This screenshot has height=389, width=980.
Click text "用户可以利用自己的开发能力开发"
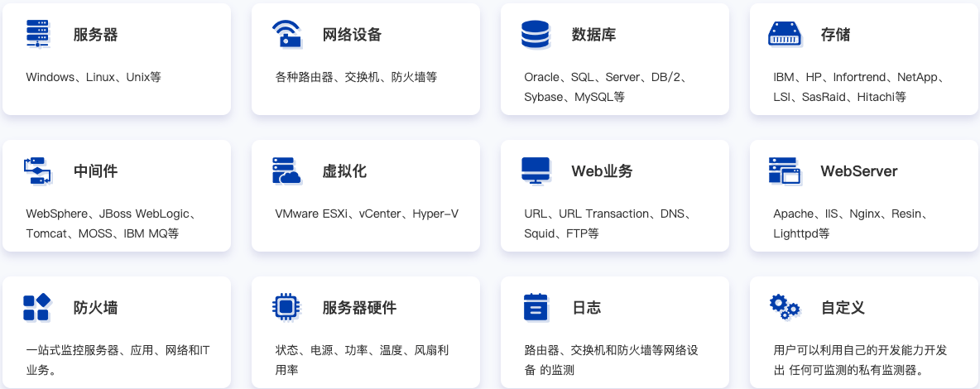[x=860, y=350]
